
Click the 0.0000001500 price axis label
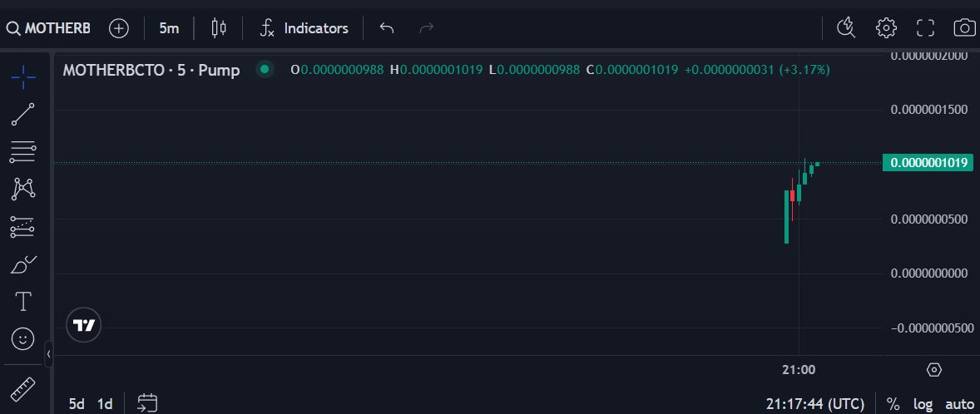click(x=929, y=110)
